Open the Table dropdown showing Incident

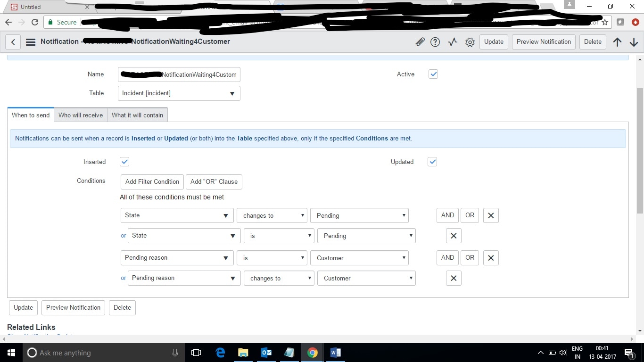click(x=179, y=93)
